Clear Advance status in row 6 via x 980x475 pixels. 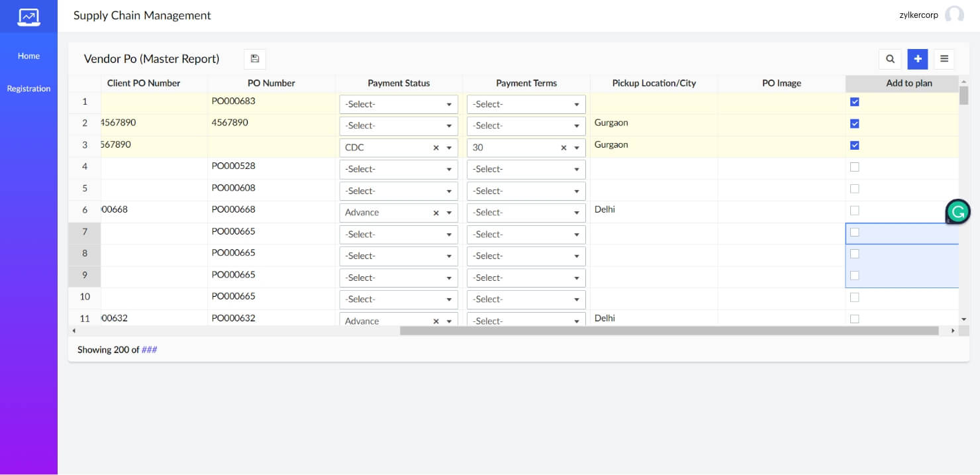436,213
